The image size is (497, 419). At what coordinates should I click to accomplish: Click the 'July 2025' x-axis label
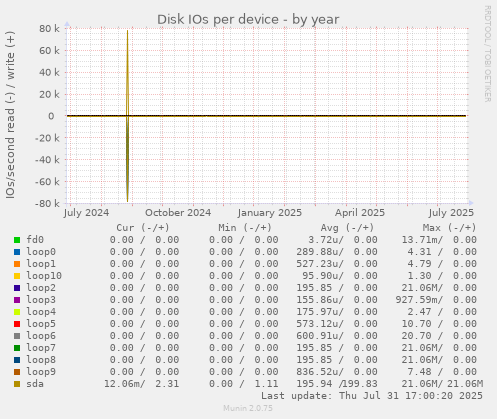(451, 213)
